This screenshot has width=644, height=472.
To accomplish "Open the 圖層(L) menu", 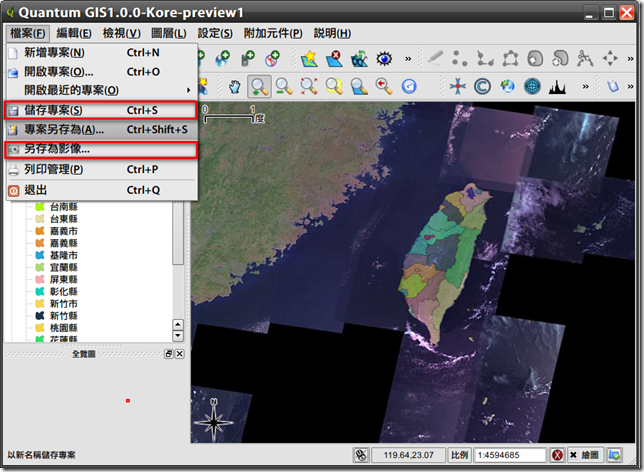I will [x=169, y=33].
